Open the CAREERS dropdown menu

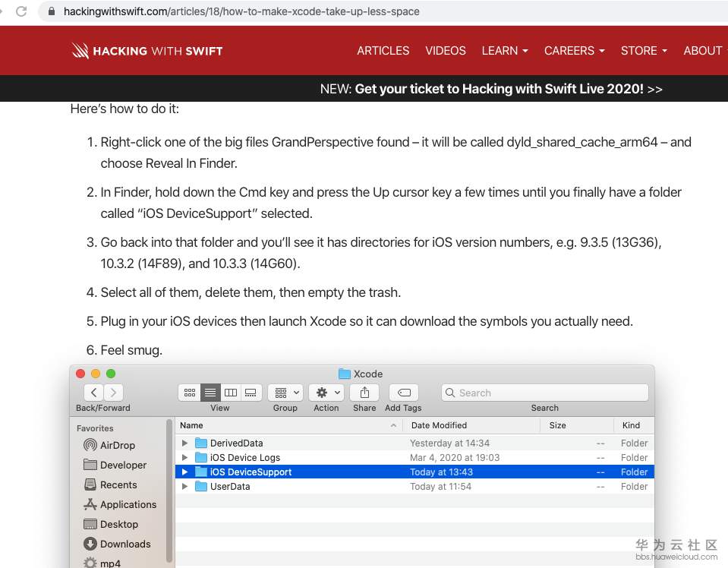tap(575, 51)
